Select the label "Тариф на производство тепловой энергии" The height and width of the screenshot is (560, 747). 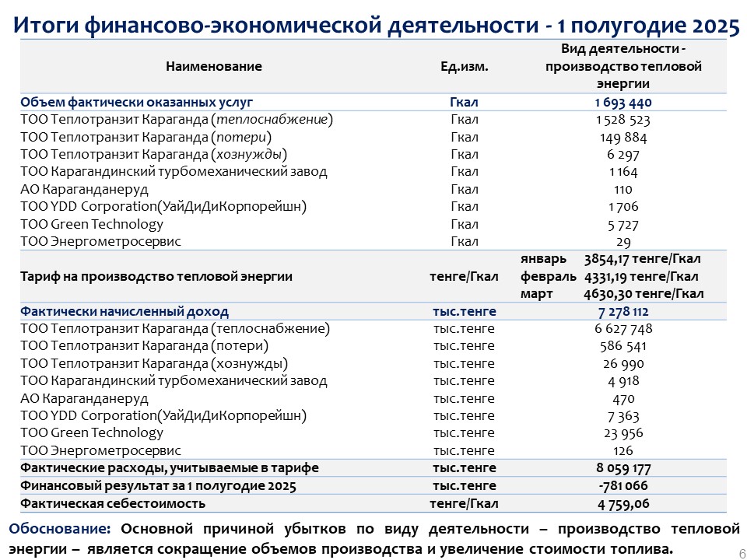[156, 277]
